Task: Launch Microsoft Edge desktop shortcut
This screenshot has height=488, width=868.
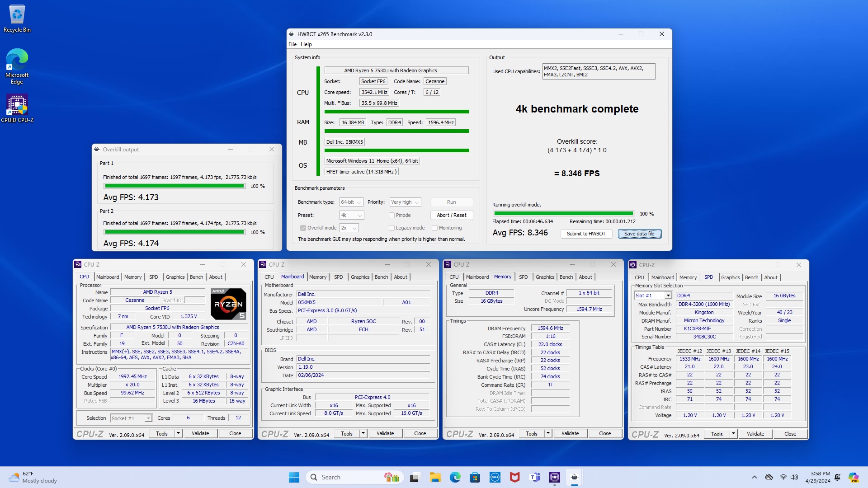Action: coord(17,66)
